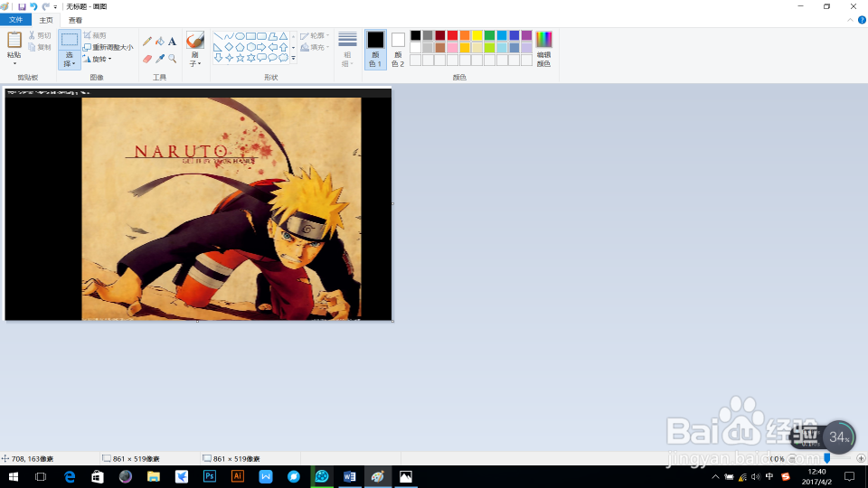Activate Color 2 background selector
Screen dimensions: 868x488
click(398, 49)
